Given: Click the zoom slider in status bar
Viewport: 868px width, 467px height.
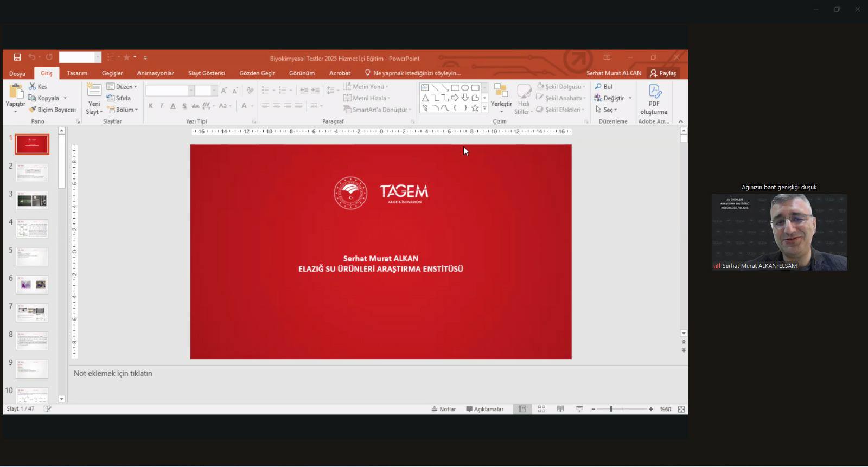Looking at the screenshot, I should click(x=611, y=409).
